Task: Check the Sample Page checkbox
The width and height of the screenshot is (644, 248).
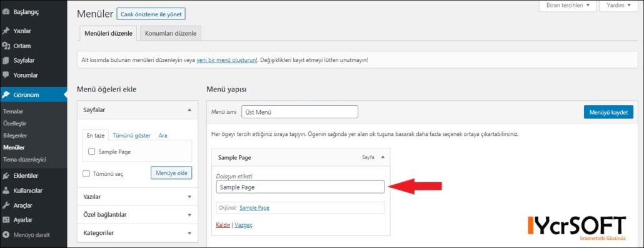Action: coord(92,152)
